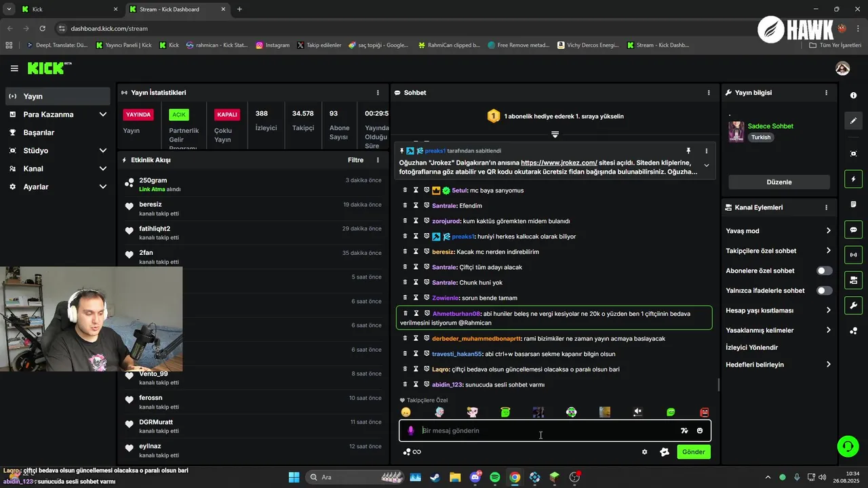Screen dimensions: 868x488
Task: Open Başarılar in the sidebar
Action: 58,133
